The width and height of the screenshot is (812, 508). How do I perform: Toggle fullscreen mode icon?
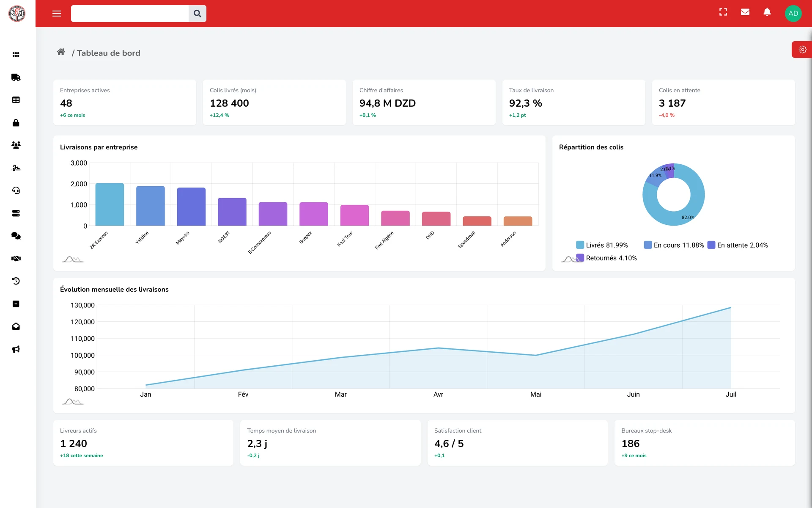tap(723, 12)
